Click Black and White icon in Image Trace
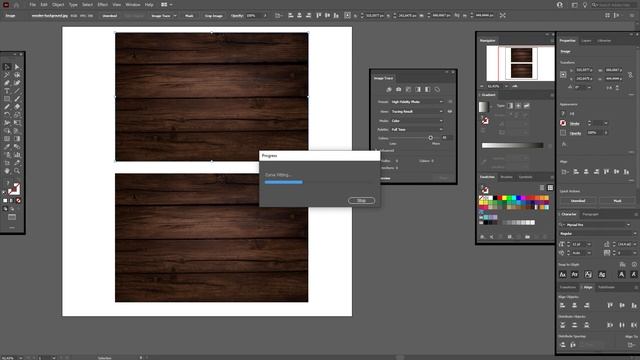640x360 pixels. 427,89
